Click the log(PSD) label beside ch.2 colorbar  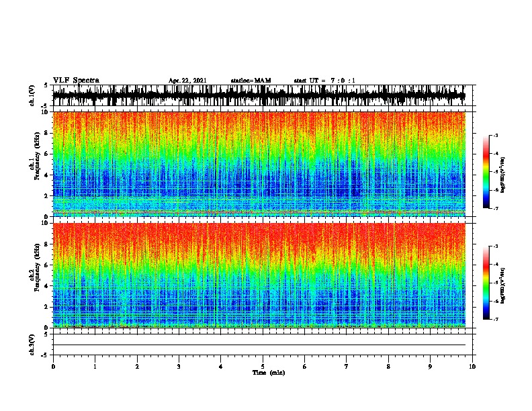coord(502,285)
